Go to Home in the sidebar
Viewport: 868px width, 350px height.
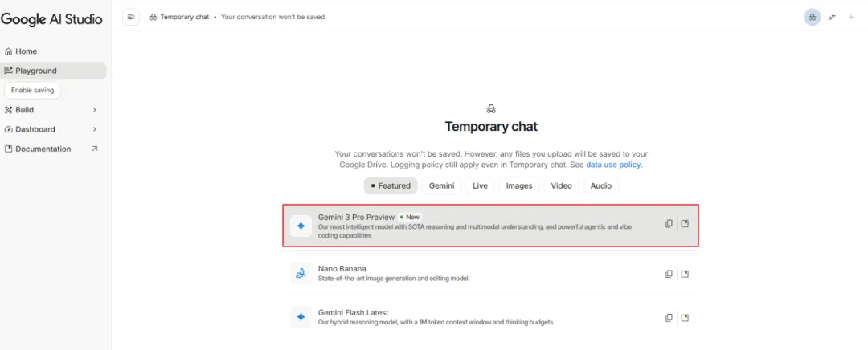tap(26, 51)
